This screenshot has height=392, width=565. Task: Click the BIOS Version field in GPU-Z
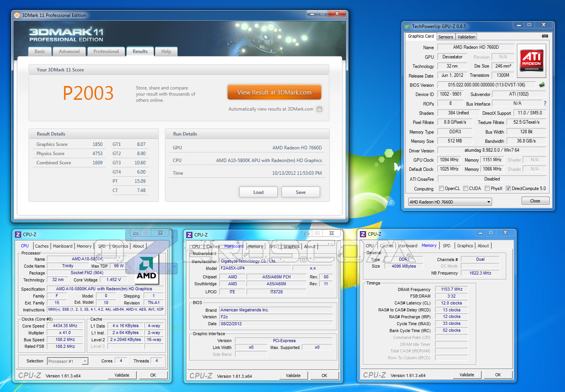pyautogui.click(x=486, y=85)
